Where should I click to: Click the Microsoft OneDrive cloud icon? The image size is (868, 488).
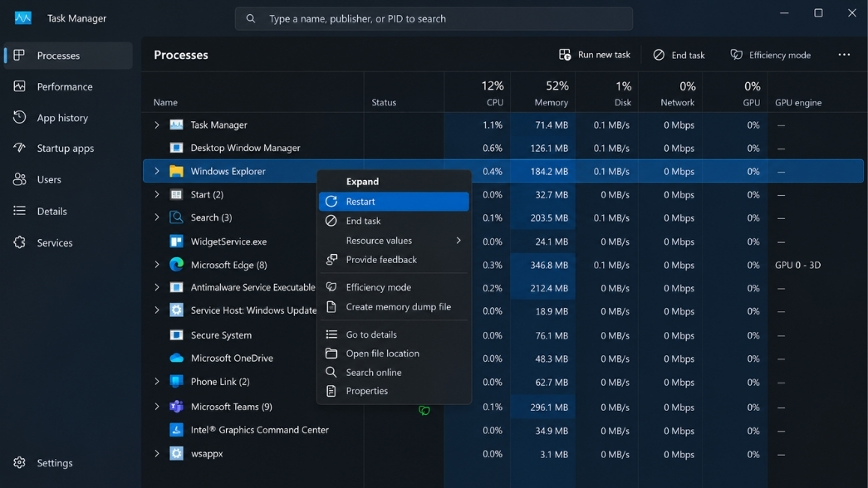(x=176, y=358)
